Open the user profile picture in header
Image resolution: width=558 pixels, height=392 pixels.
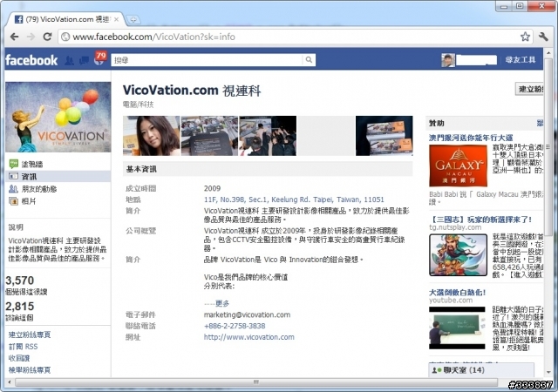point(448,60)
